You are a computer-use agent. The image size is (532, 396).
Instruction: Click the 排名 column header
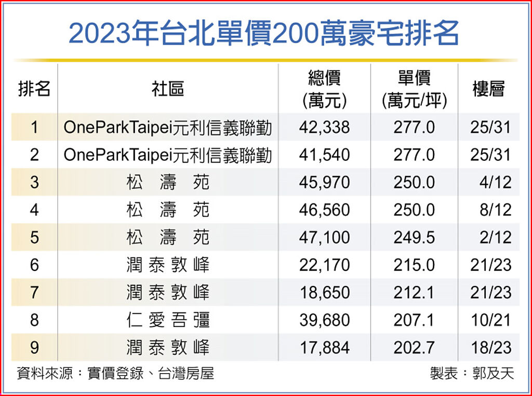click(34, 89)
